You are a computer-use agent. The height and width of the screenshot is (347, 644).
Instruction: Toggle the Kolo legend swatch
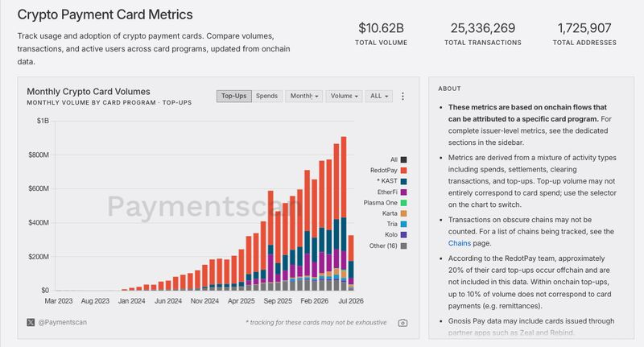[x=404, y=235]
